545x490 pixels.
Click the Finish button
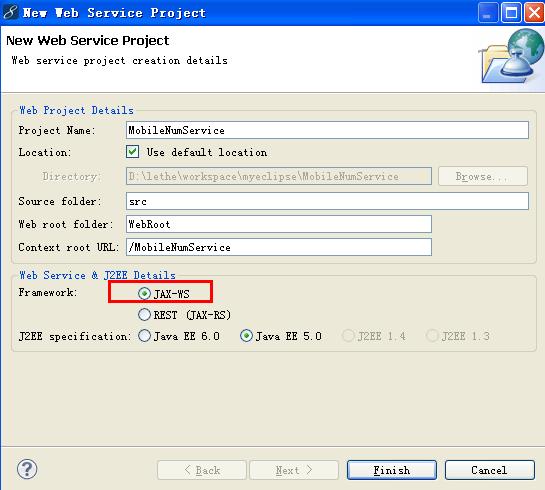[x=392, y=470]
